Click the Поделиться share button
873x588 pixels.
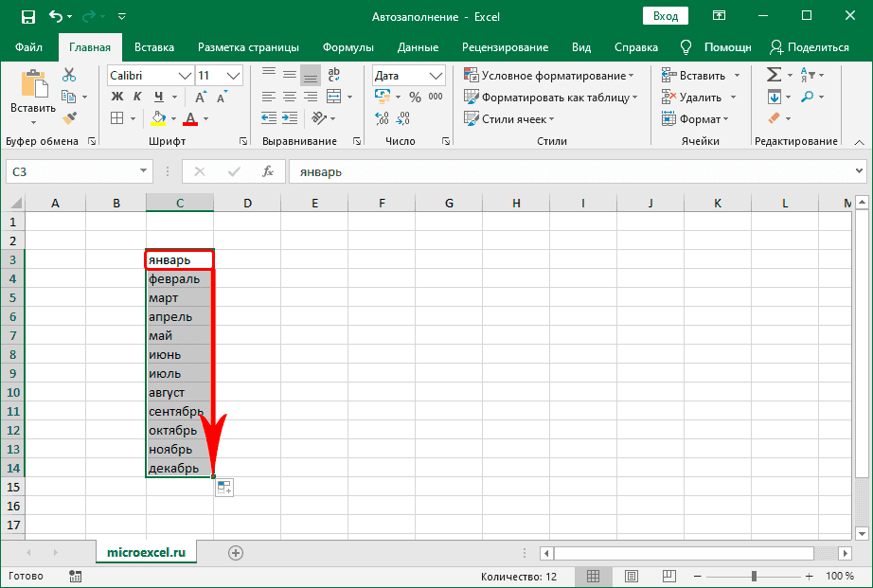tap(810, 47)
